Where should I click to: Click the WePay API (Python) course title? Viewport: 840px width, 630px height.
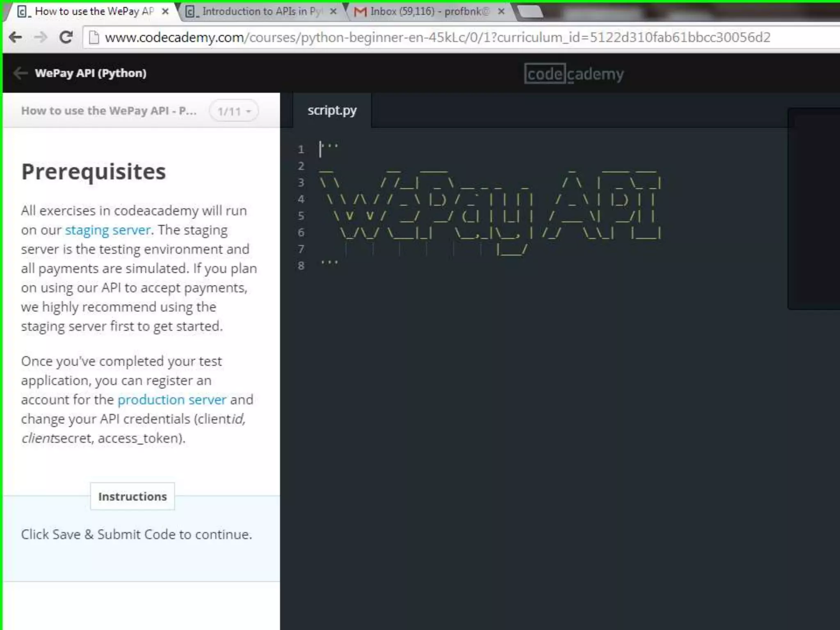click(91, 73)
